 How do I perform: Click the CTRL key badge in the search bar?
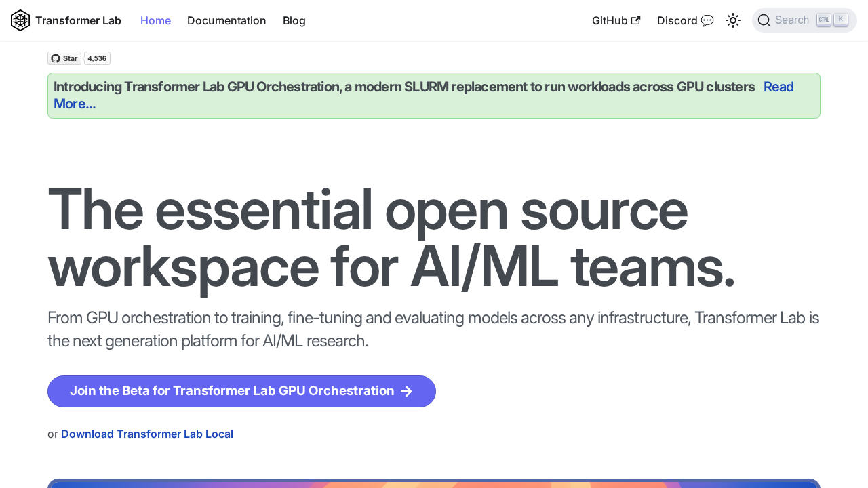point(823,20)
